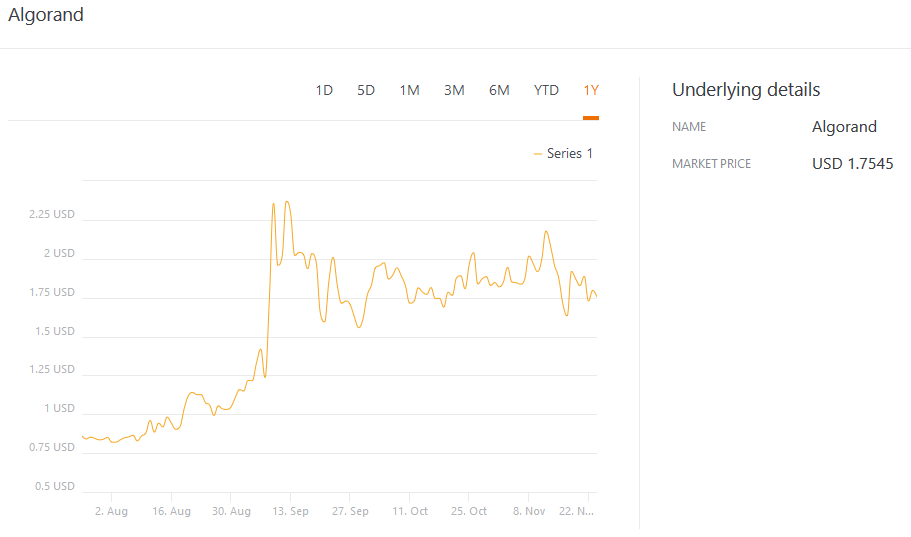
Task: Click the 8. Nov date label
Action: [x=529, y=511]
